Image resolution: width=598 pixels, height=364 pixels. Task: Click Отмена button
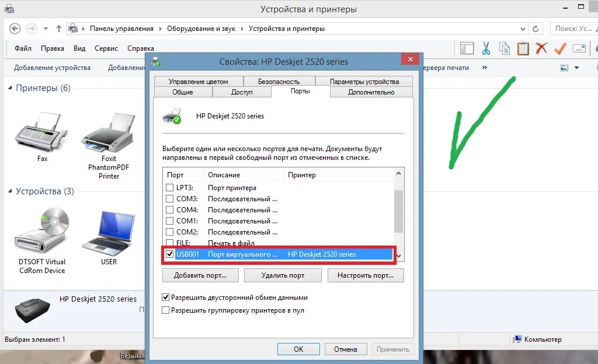[346, 349]
